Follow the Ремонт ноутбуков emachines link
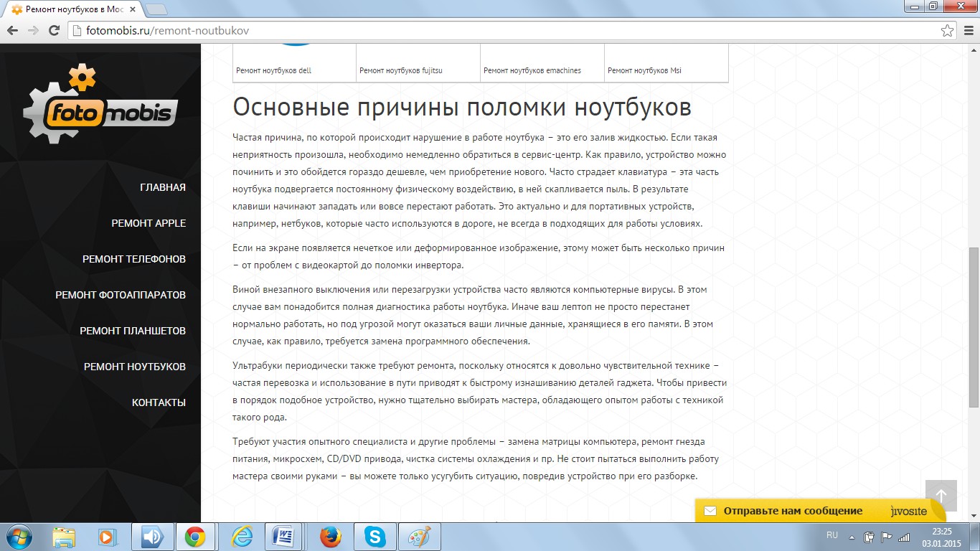Screen dimensions: 980x551 (532, 70)
